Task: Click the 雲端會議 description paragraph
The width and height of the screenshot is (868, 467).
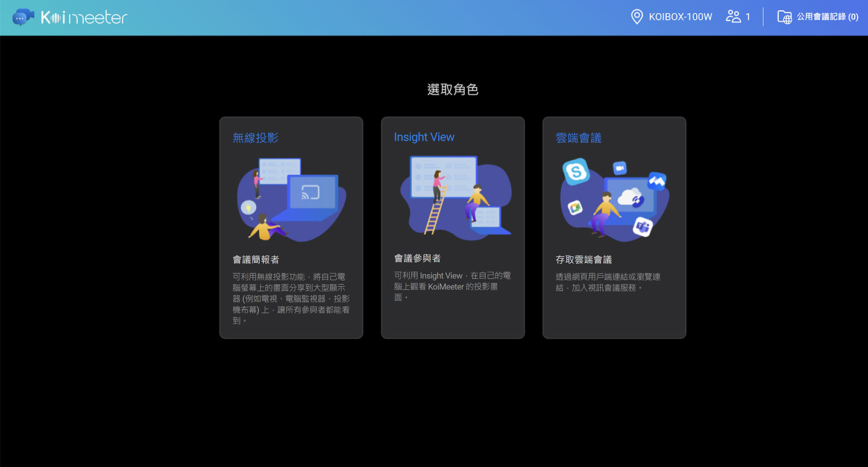Action: click(608, 282)
